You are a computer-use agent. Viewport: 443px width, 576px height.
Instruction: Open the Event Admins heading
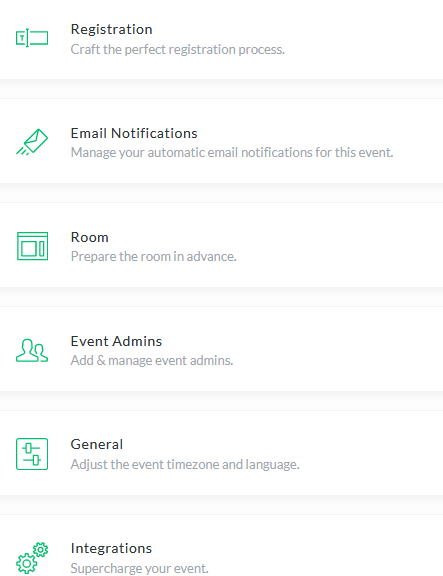(x=116, y=341)
